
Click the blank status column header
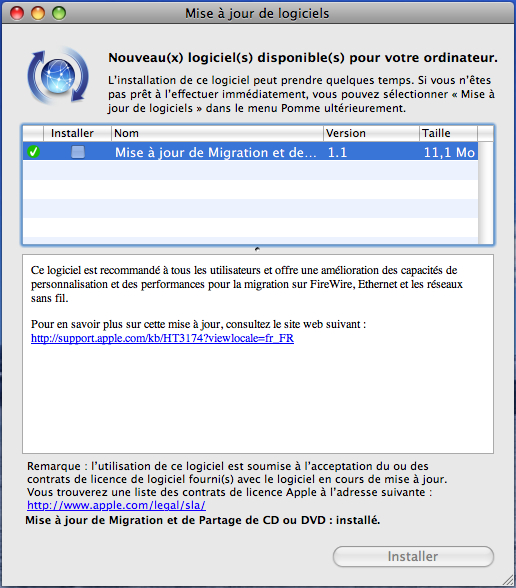[x=33, y=134]
